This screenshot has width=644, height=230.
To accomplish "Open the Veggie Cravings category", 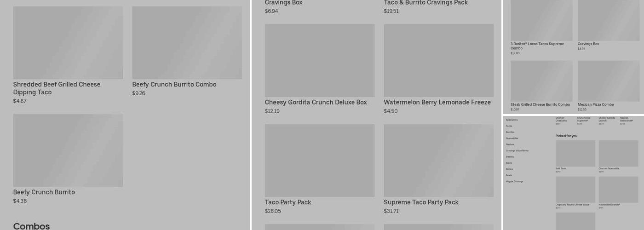I will (x=514, y=182).
